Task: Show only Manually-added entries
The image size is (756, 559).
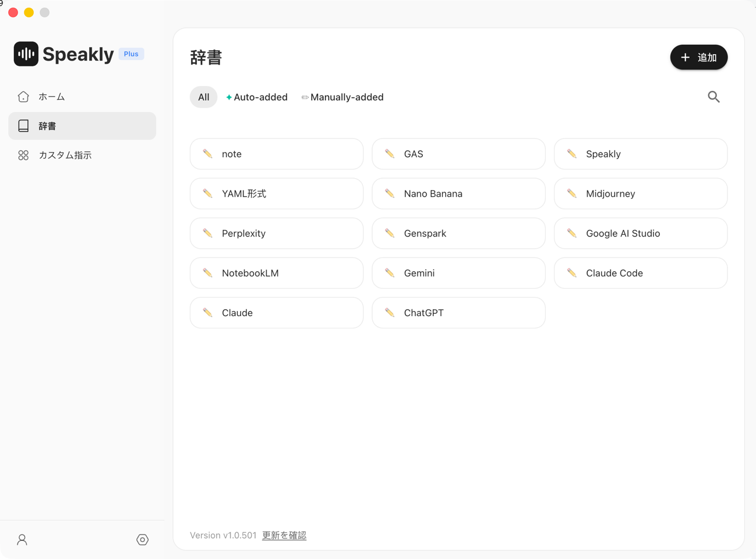Action: pos(342,97)
